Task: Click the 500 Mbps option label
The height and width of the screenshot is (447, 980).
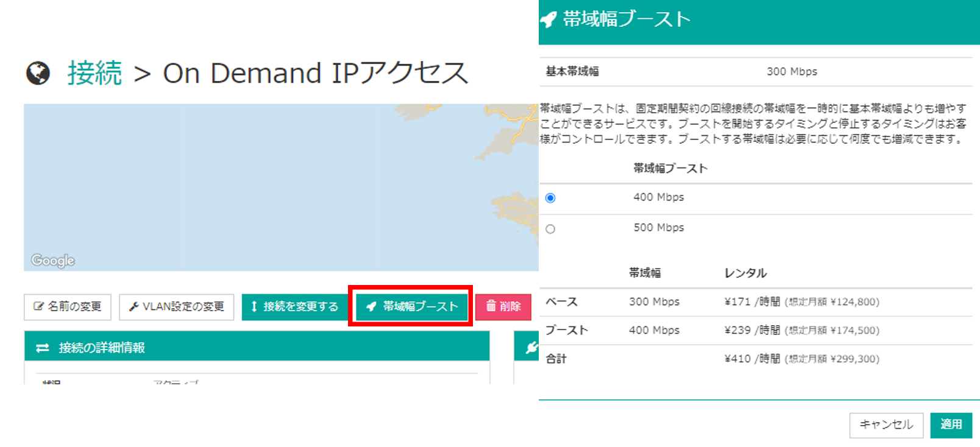Action: 658,228
